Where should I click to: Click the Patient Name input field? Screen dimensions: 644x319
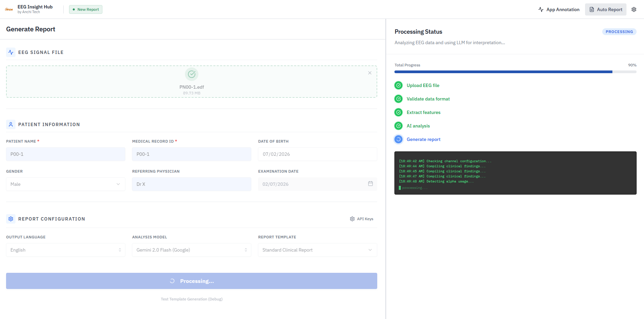coord(66,154)
